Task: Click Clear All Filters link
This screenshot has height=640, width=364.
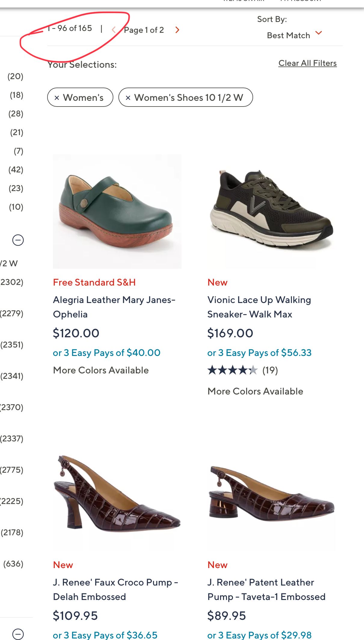Action: pyautogui.click(x=307, y=63)
